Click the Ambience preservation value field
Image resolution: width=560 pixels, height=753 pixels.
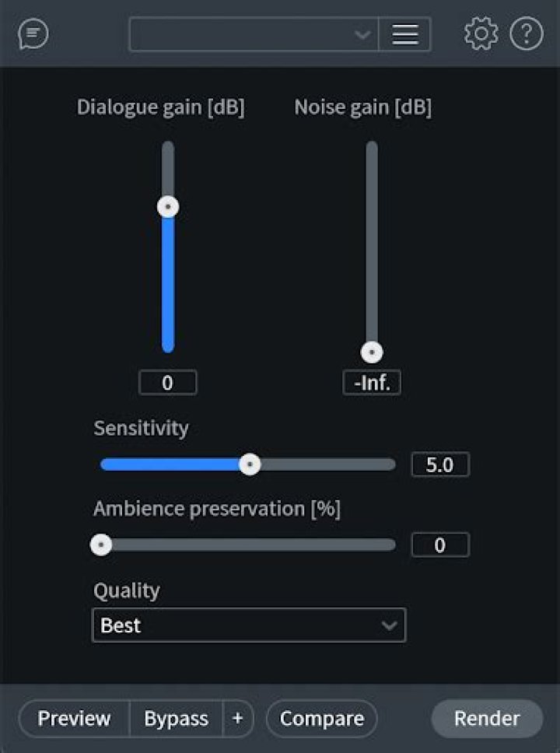click(x=439, y=545)
